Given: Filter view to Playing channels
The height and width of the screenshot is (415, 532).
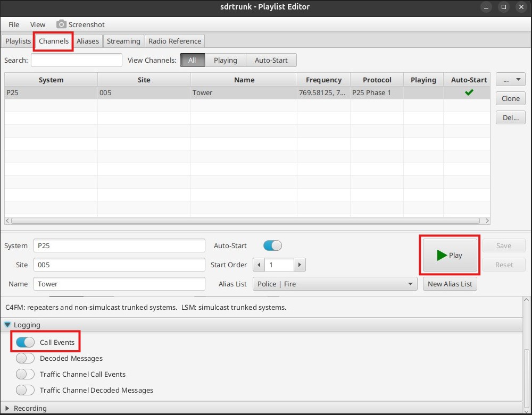Looking at the screenshot, I should click(x=225, y=60).
